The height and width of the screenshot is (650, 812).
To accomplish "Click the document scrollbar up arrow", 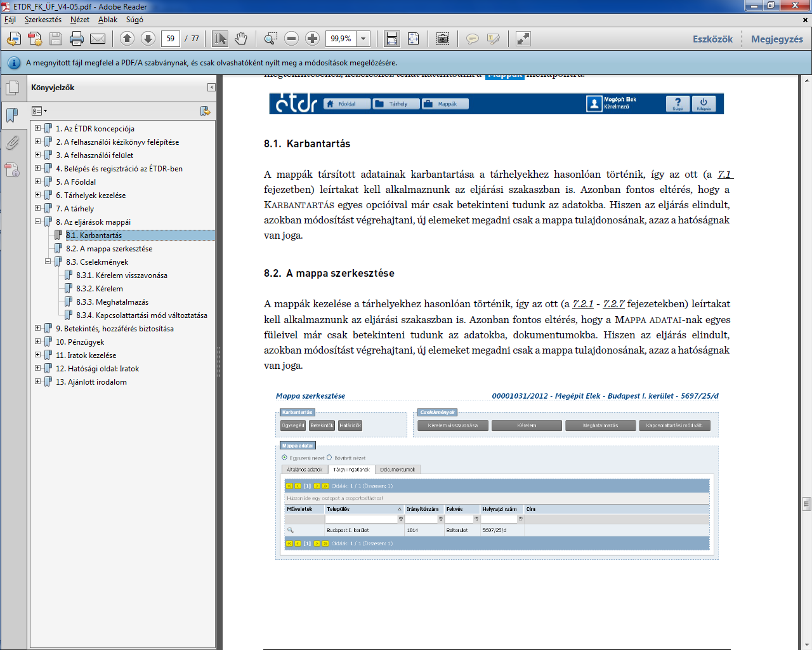I will point(806,80).
